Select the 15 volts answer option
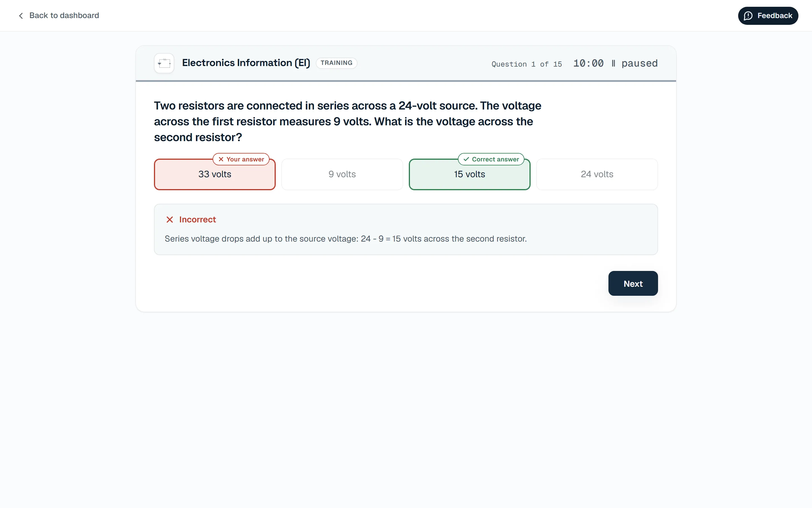 coord(469,174)
